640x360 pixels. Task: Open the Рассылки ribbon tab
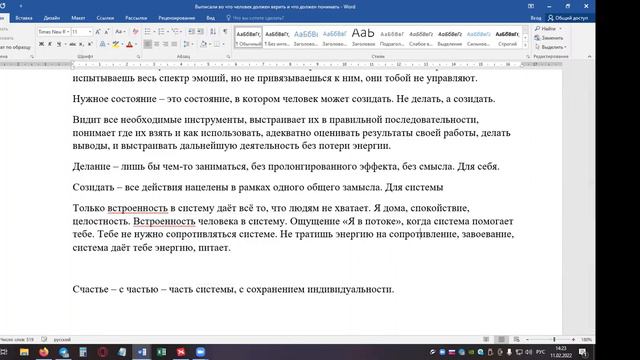(x=136, y=18)
